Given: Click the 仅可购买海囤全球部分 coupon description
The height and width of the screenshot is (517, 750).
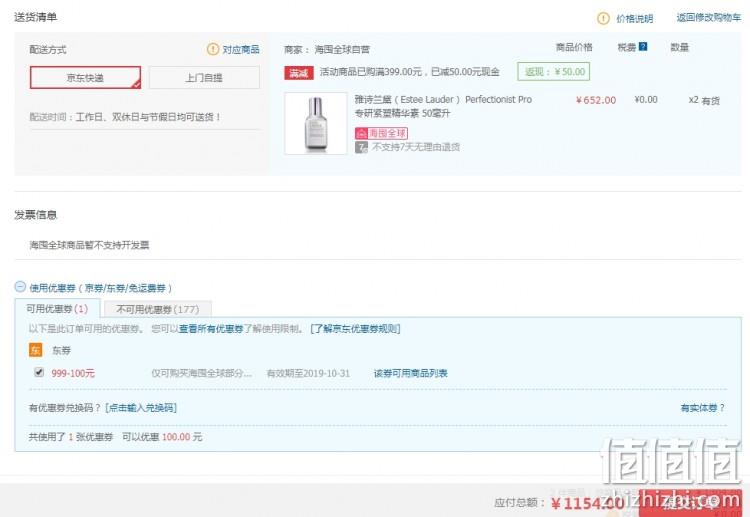Looking at the screenshot, I should [201, 373].
